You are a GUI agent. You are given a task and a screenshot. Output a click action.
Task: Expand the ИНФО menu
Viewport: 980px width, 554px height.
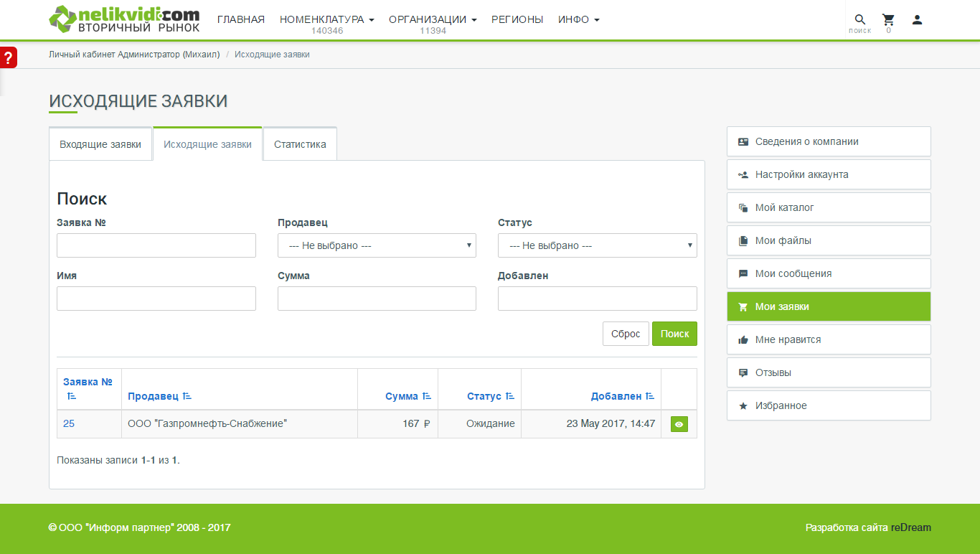coord(578,19)
